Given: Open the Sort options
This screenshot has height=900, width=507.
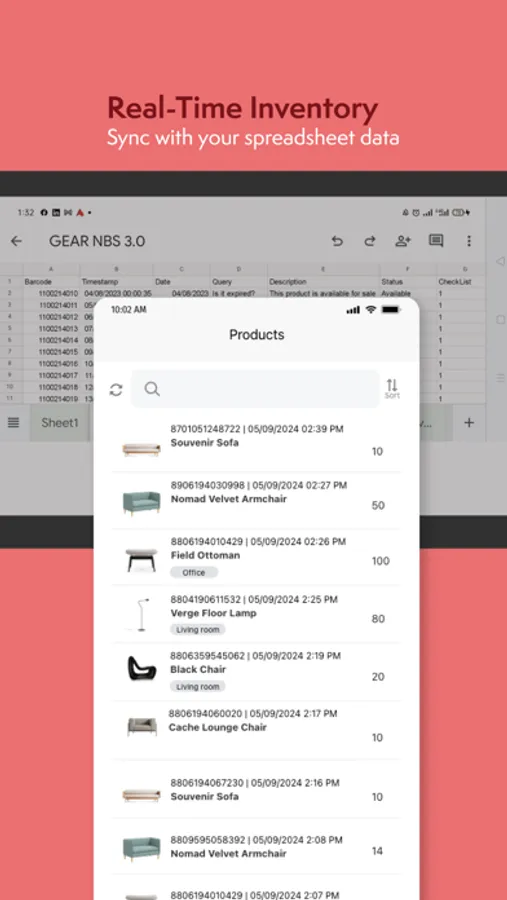Looking at the screenshot, I should pos(392,389).
